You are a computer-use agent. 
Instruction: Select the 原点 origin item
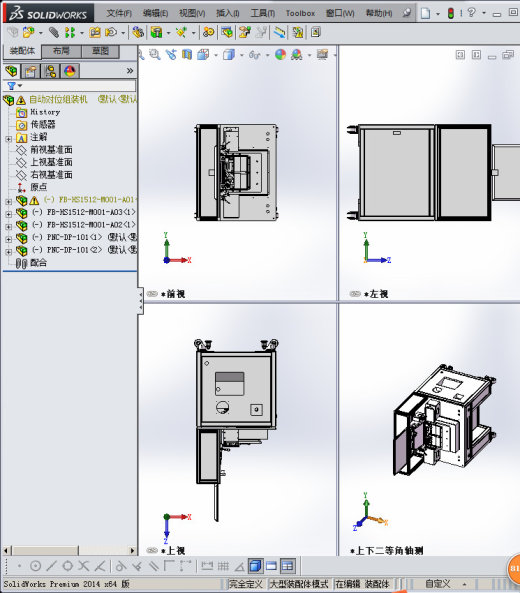tap(39, 187)
